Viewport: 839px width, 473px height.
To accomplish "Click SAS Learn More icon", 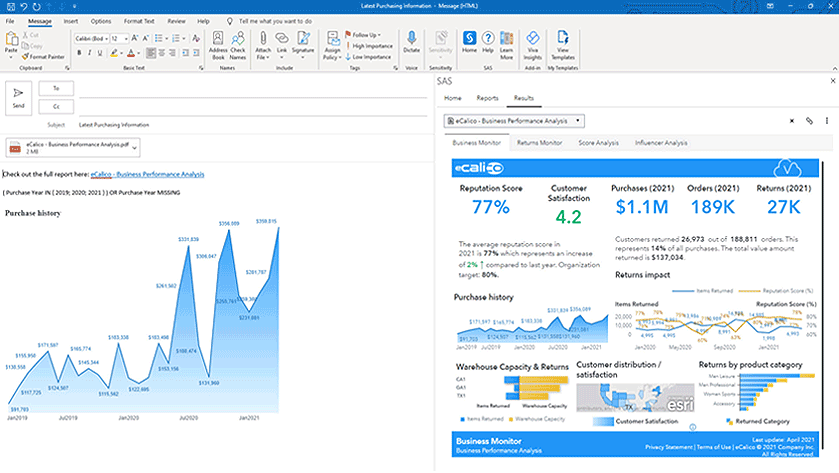I will 506,45.
